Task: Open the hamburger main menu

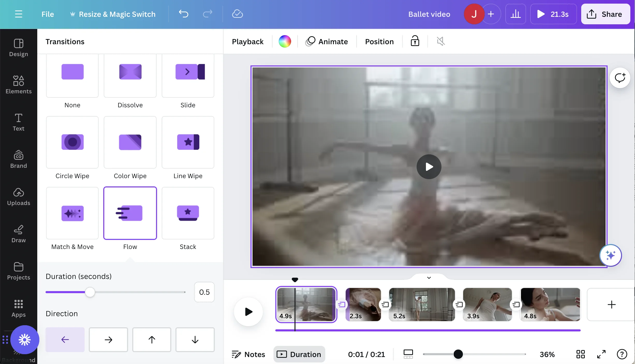Action: (x=18, y=14)
